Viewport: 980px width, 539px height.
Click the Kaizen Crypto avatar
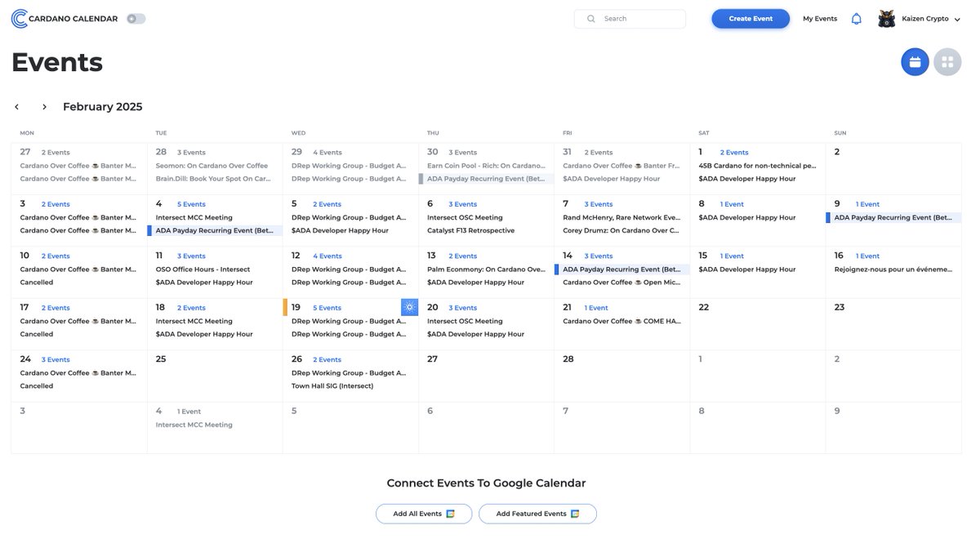pyautogui.click(x=887, y=19)
